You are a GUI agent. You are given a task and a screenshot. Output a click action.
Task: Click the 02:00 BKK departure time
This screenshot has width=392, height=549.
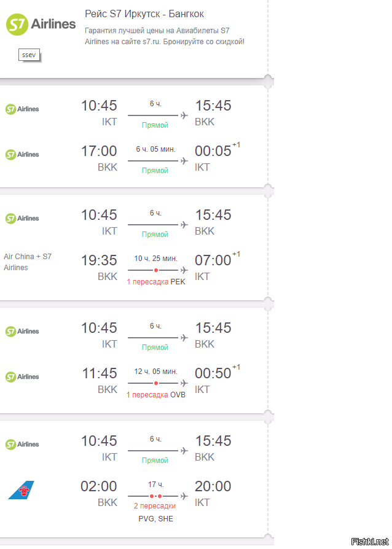click(98, 486)
